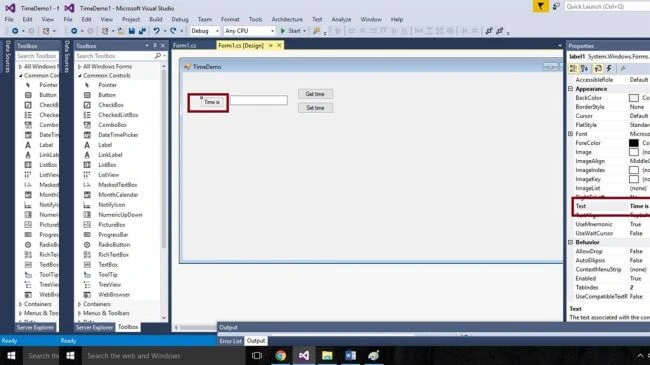Open the yellow notifications flag icon
Image resolution: width=650 pixels, height=365 pixels.
click(x=541, y=6)
